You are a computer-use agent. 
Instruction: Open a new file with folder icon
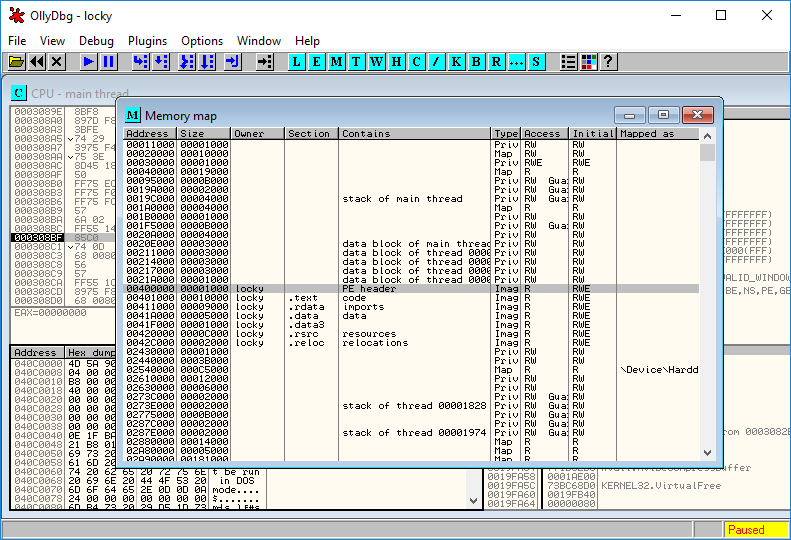(x=17, y=62)
